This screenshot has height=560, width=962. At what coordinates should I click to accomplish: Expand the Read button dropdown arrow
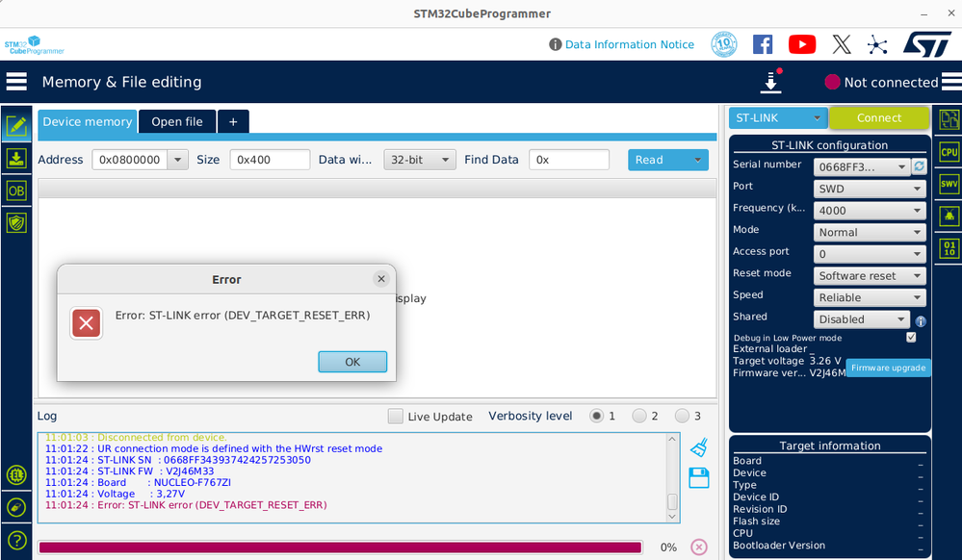pyautogui.click(x=697, y=160)
